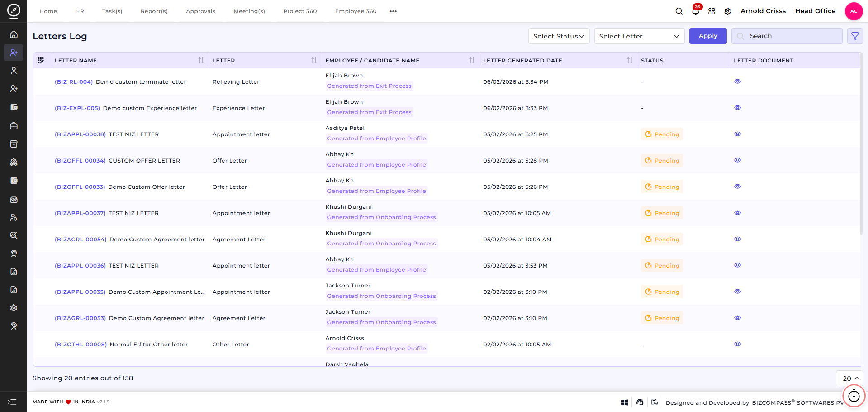
Task: Open the Approvals menu
Action: [x=200, y=11]
